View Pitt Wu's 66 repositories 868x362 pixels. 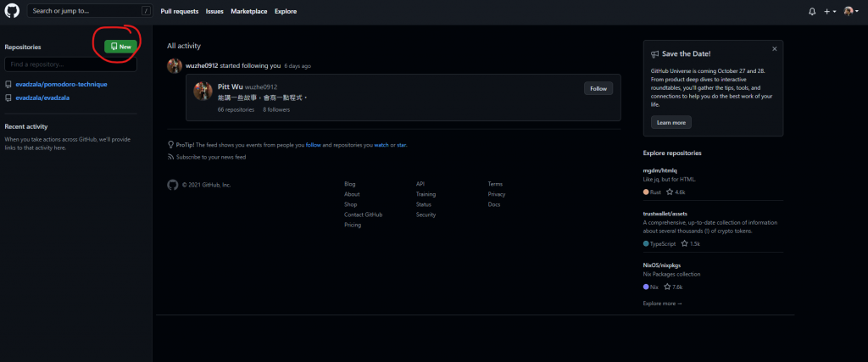click(x=236, y=109)
